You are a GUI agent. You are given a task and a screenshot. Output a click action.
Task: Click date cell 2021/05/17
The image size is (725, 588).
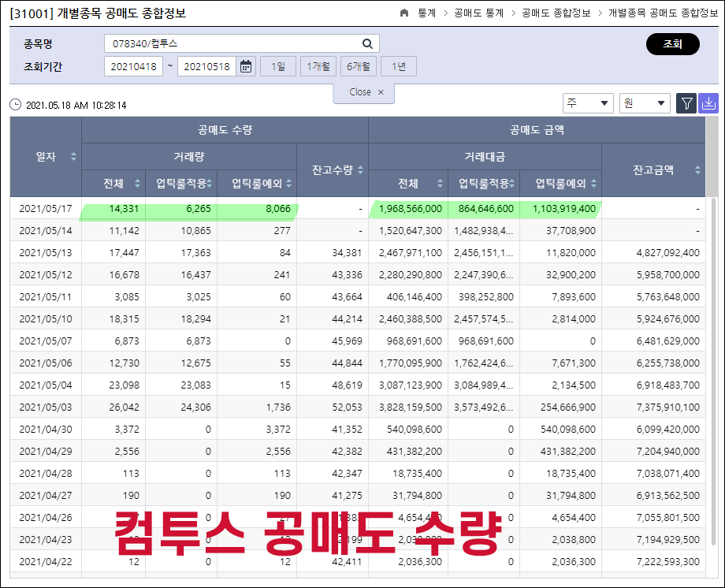pos(46,209)
